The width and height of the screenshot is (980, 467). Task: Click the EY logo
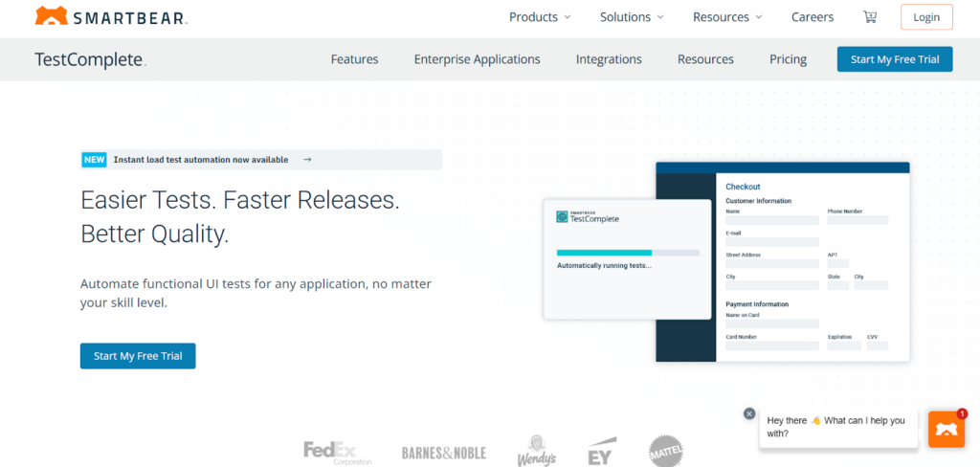(601, 452)
